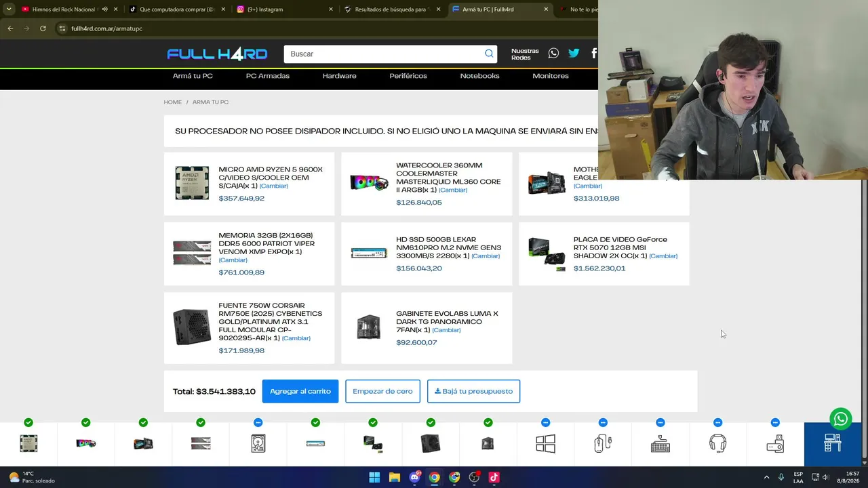Select the processor step icon in bottom bar
Viewport: 868px width, 488px height.
coord(28,443)
